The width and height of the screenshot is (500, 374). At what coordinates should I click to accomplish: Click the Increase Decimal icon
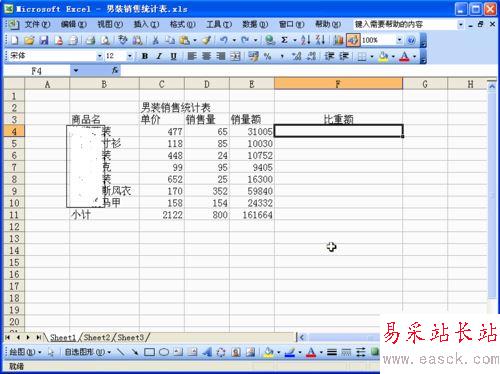pyautogui.click(x=296, y=56)
